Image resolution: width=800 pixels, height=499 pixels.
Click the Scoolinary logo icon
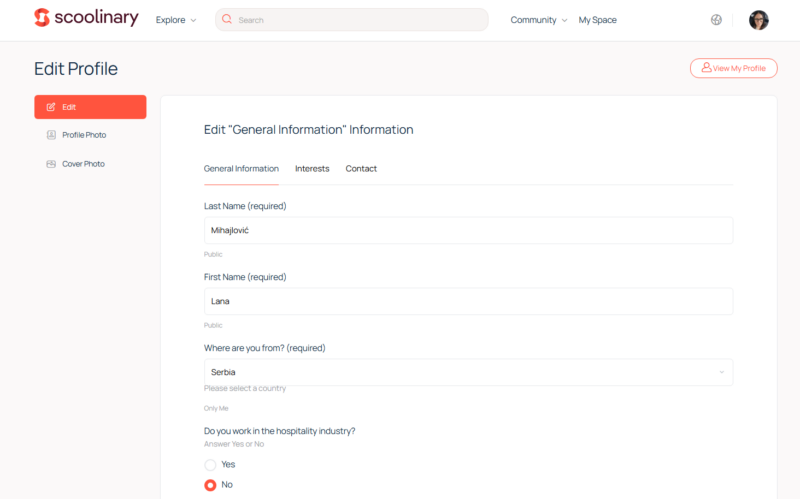point(42,18)
